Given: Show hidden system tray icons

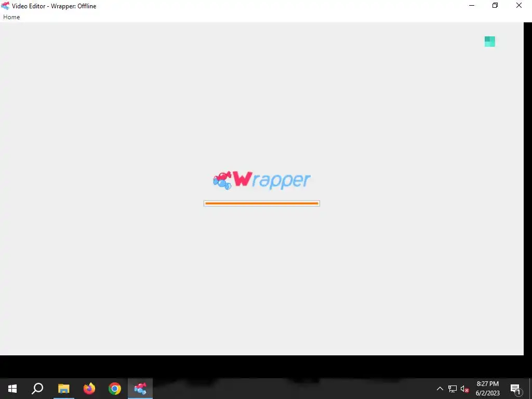Looking at the screenshot, I should (440, 389).
